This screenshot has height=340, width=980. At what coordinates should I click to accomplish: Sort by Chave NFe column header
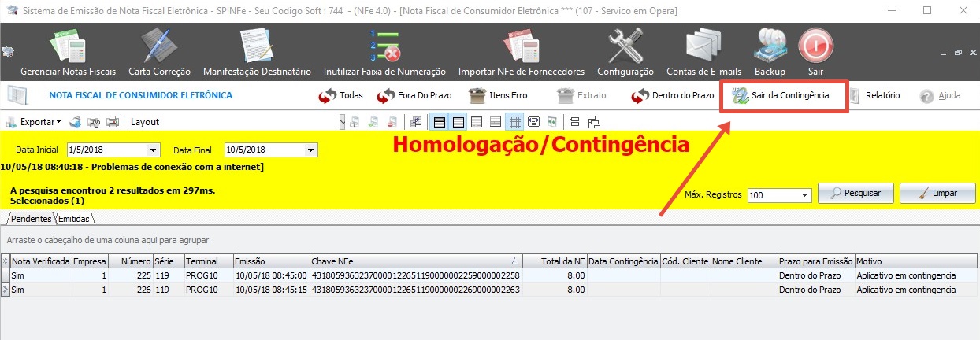415,261
